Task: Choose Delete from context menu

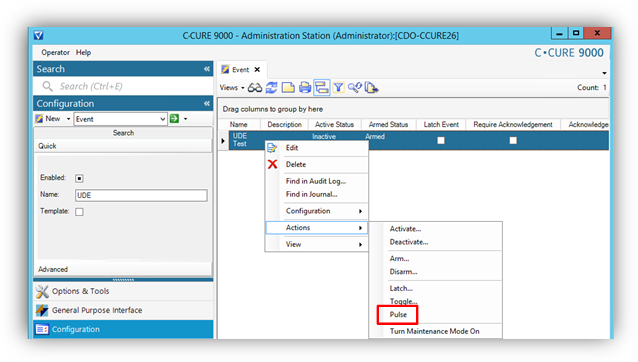Action: [x=316, y=164]
